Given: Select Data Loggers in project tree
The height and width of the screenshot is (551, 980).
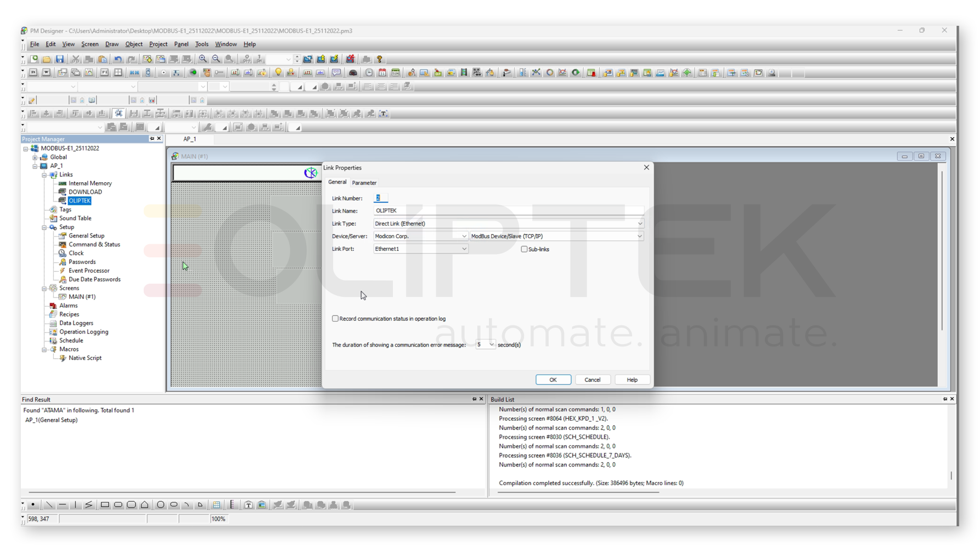Looking at the screenshot, I should pyautogui.click(x=76, y=323).
